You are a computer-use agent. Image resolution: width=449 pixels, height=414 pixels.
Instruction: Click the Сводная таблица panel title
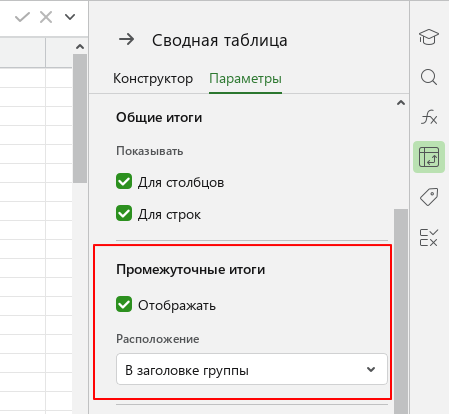click(220, 40)
